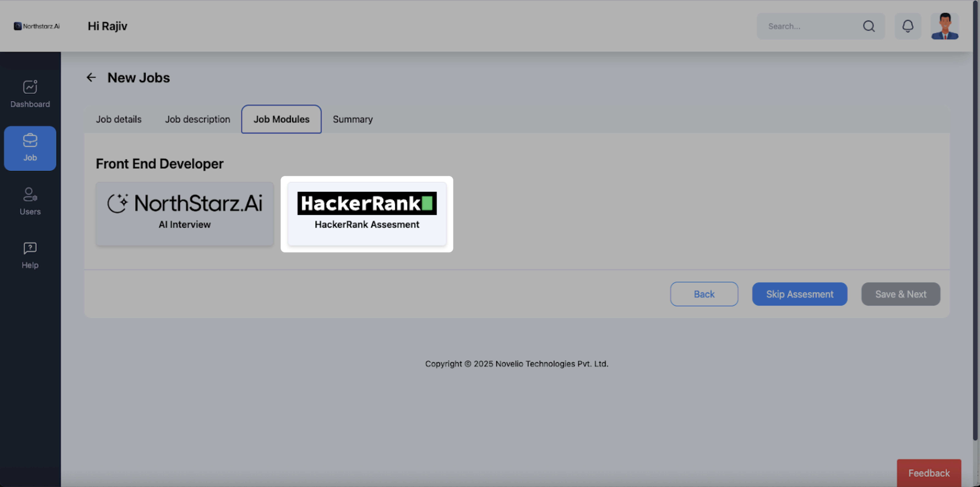Switch to the Job details tab
The width and height of the screenshot is (980, 487).
(118, 119)
